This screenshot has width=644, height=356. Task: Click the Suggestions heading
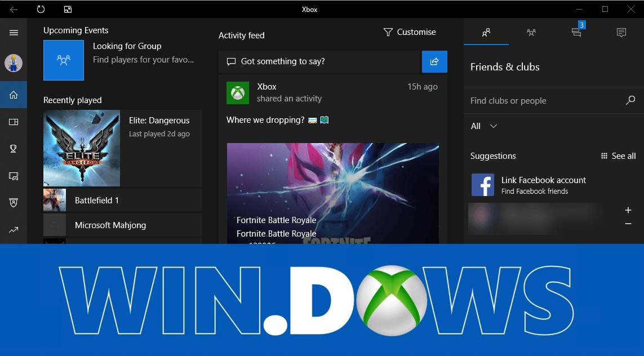click(493, 156)
